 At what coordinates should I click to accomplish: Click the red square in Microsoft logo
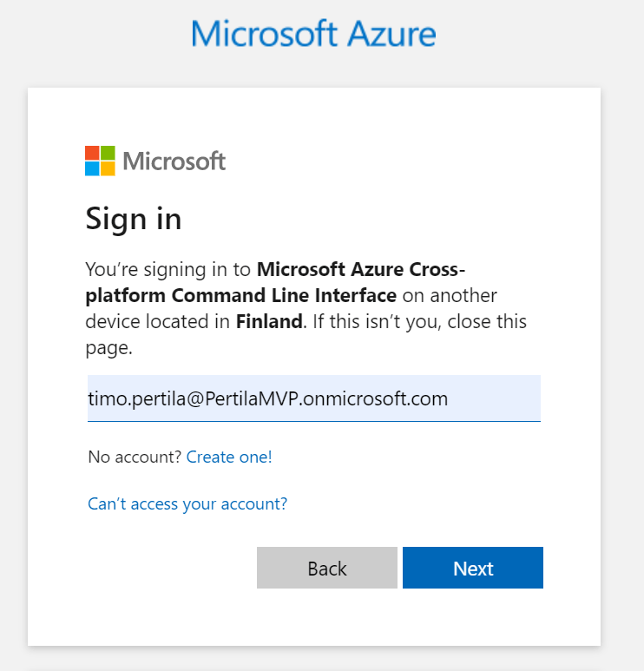coord(92,153)
